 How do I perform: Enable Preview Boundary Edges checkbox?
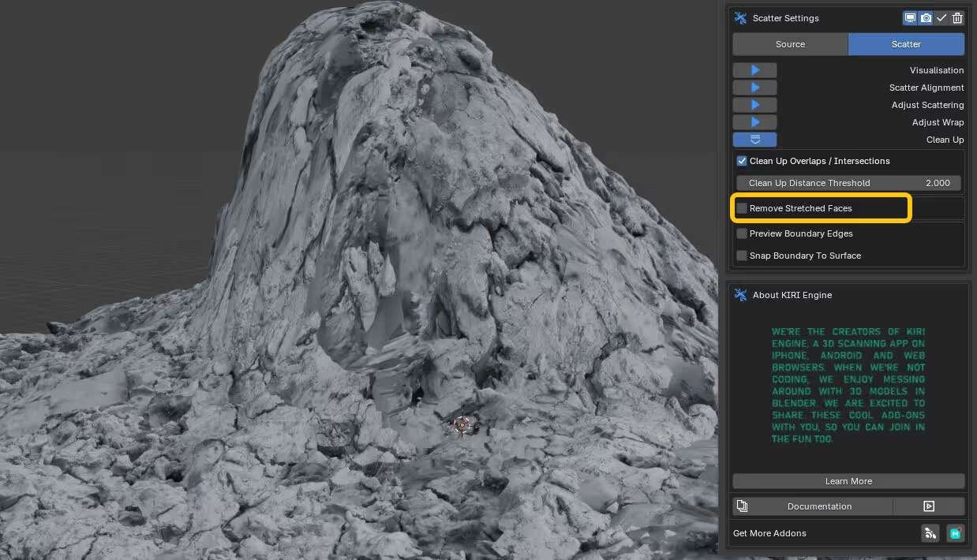(x=742, y=233)
